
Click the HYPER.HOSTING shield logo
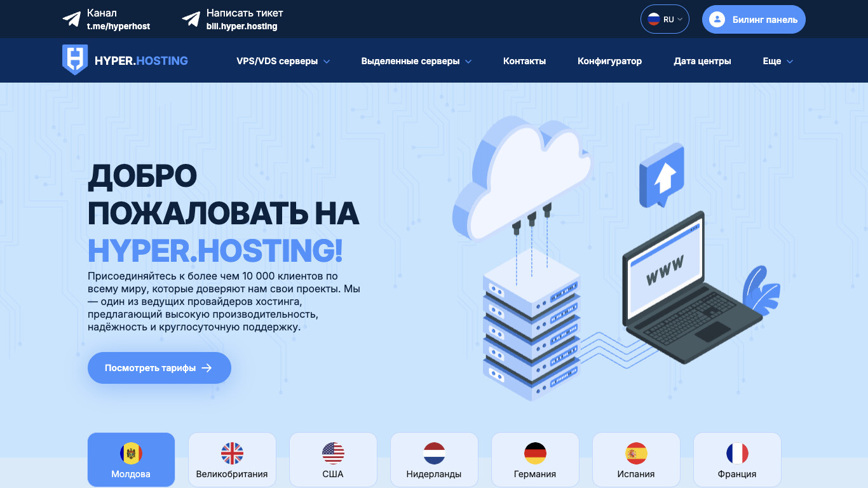point(75,60)
